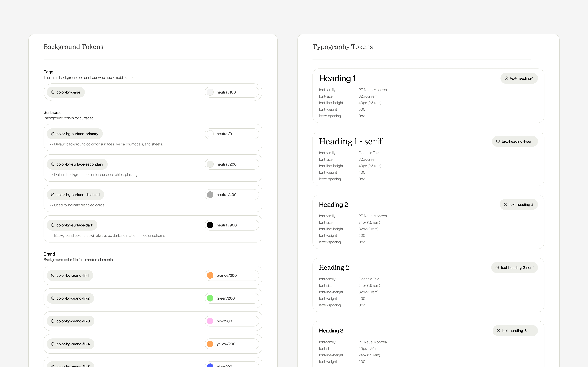Image resolution: width=588 pixels, height=367 pixels.
Task: Click the token icon in color-bg-brand-fill-1 chip
Action: pos(53,276)
